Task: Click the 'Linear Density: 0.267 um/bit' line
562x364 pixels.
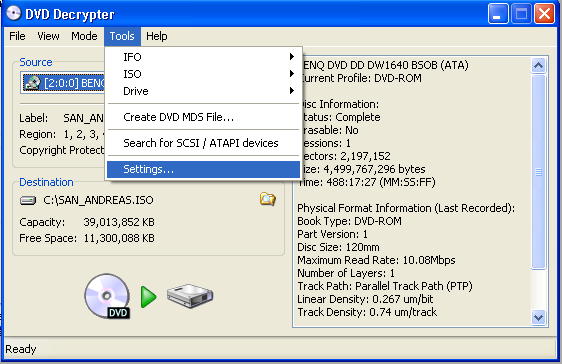Action: (365, 299)
